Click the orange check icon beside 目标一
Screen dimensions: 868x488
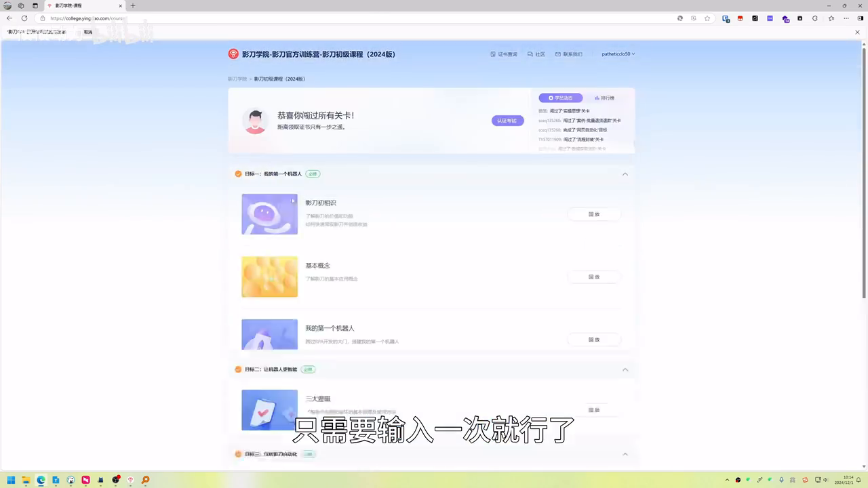pyautogui.click(x=238, y=174)
